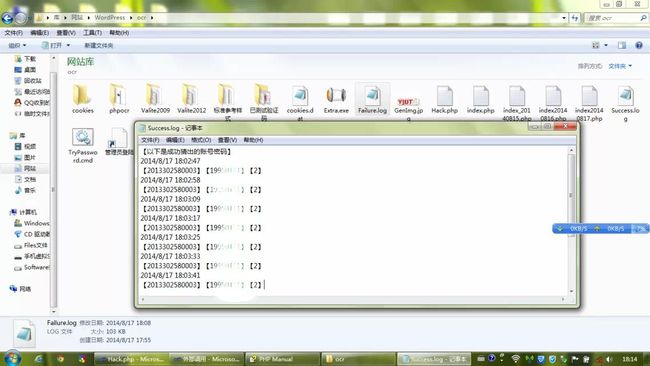This screenshot has height=366, width=650.
Task: Expand the WordPress breadcrumb arrow
Action: point(131,18)
